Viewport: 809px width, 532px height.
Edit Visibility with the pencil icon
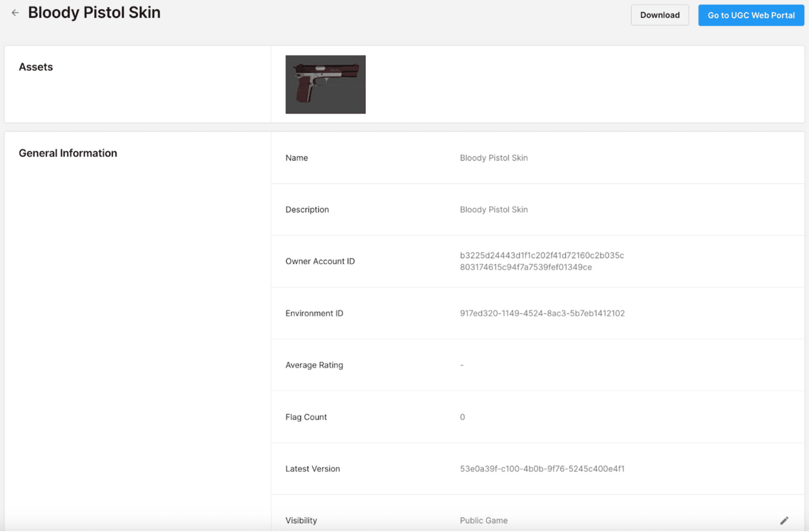click(784, 521)
